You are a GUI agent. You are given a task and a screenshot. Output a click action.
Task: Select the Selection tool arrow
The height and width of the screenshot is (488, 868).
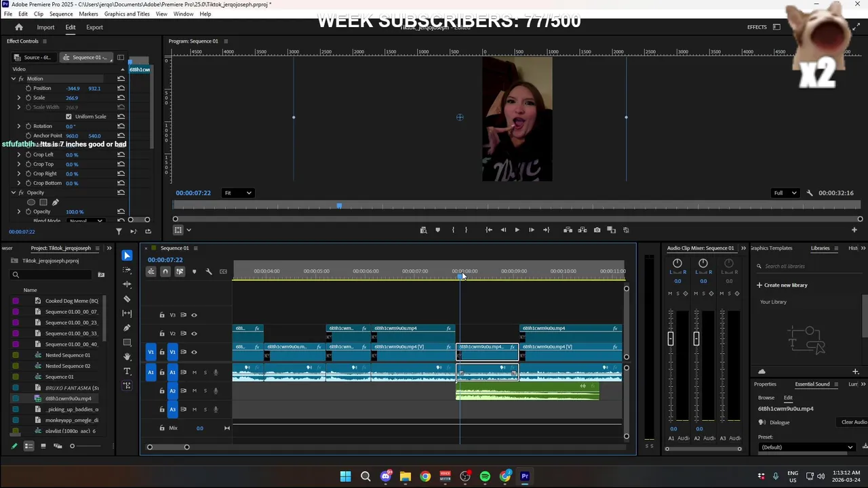click(x=127, y=256)
